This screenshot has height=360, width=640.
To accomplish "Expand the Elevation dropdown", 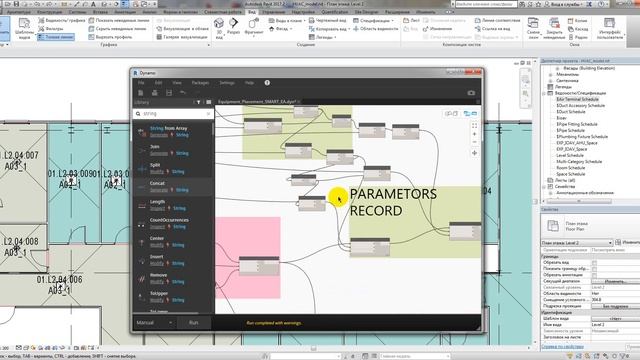I will 281,29.
